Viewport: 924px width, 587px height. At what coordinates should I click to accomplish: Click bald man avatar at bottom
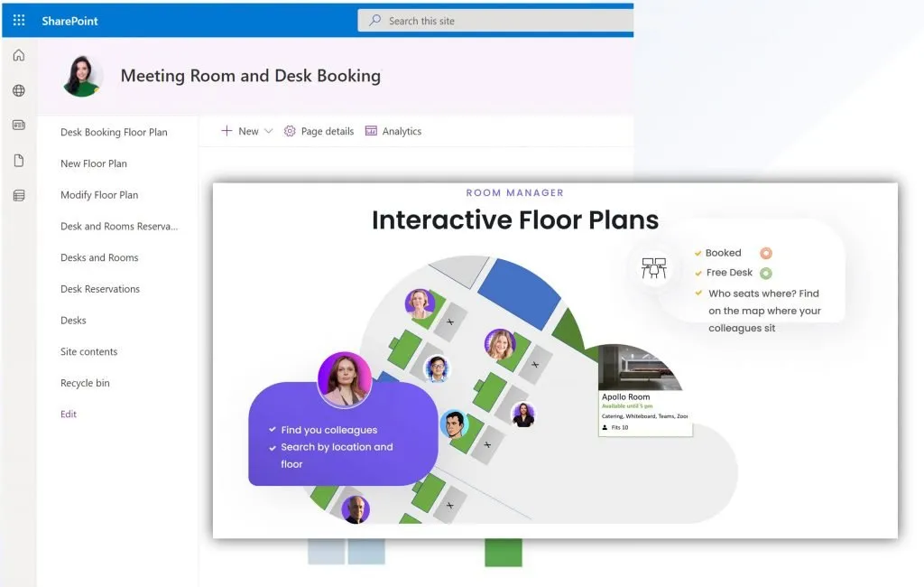tap(356, 509)
